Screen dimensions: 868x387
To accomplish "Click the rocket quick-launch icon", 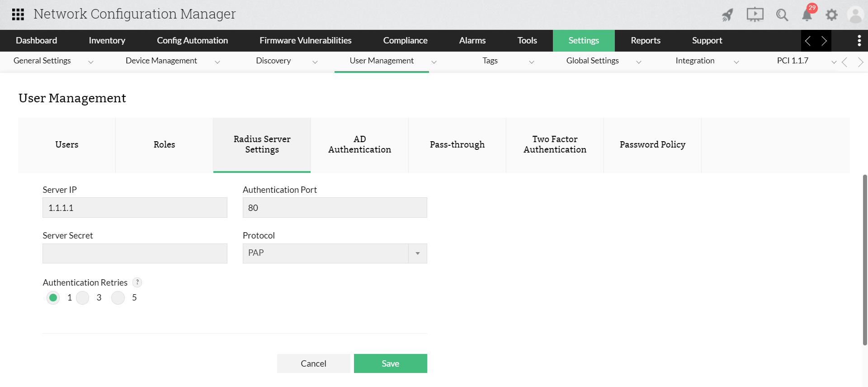I will coord(727,15).
